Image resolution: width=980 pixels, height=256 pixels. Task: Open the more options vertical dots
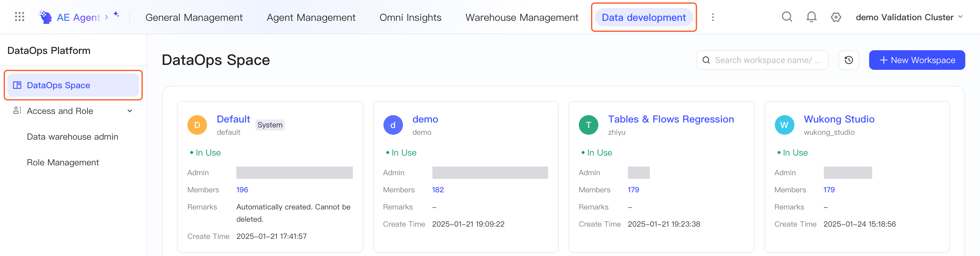point(713,17)
